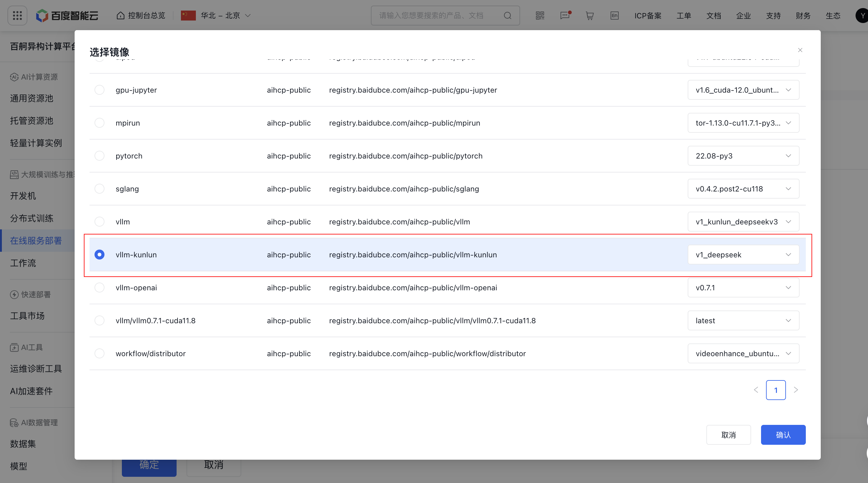This screenshot has width=868, height=483.
Task: Open 工作流 in sidebar
Action: coord(23,263)
